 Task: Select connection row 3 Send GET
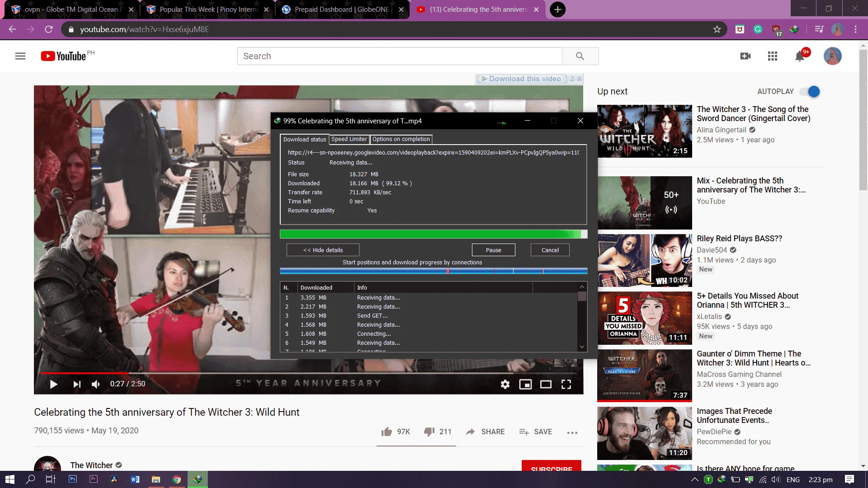[429, 315]
